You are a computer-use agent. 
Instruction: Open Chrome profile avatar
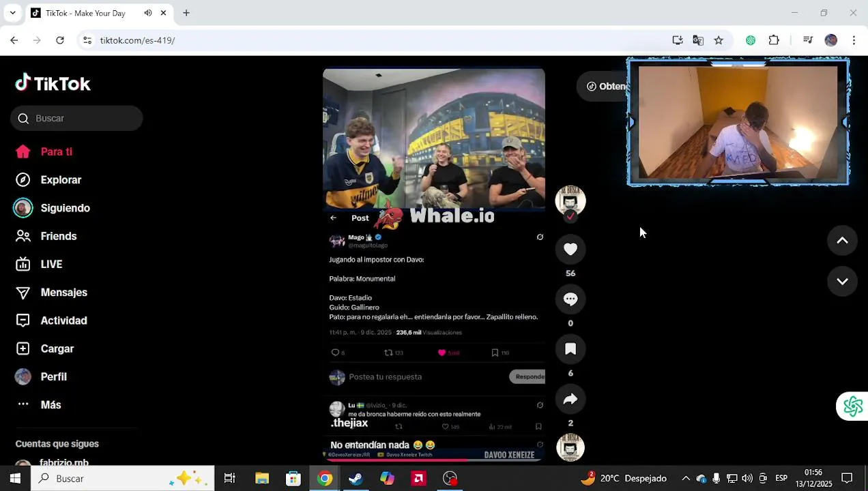(830, 40)
